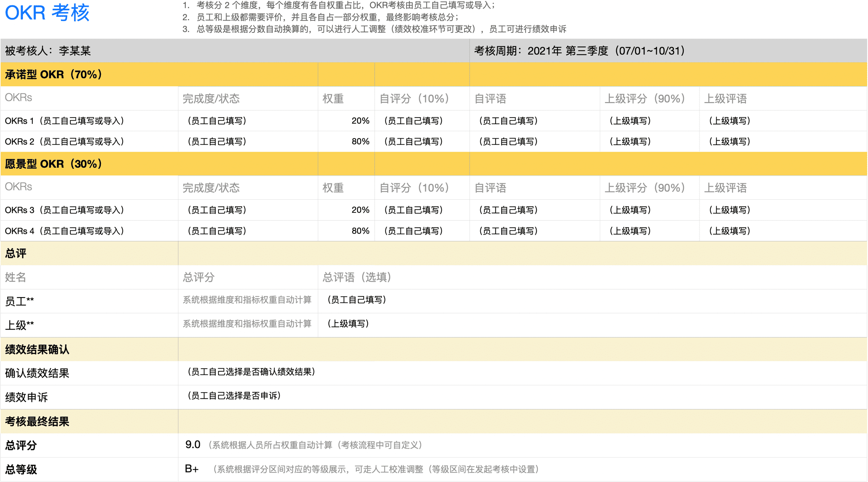Choose whether to confirm 绩效结果 field

pyautogui.click(x=523, y=372)
